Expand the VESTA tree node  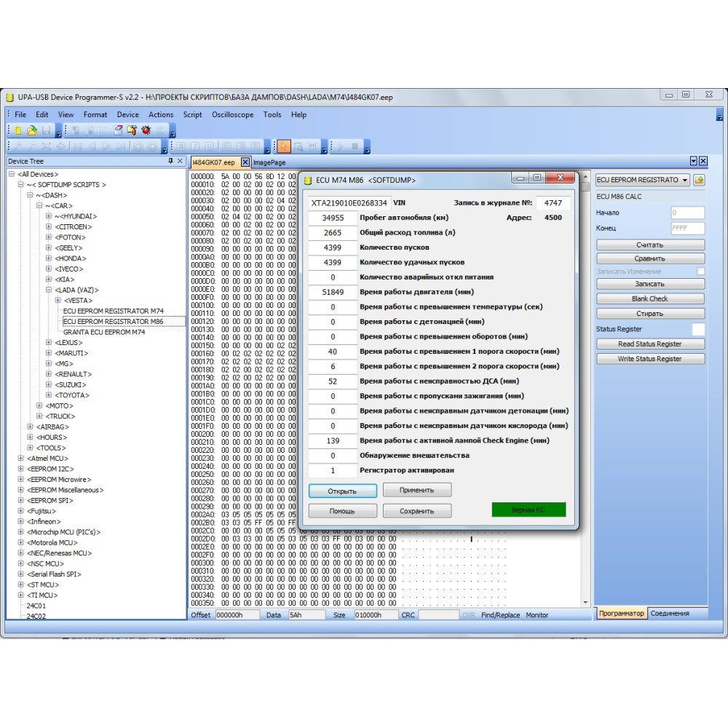[x=58, y=301]
